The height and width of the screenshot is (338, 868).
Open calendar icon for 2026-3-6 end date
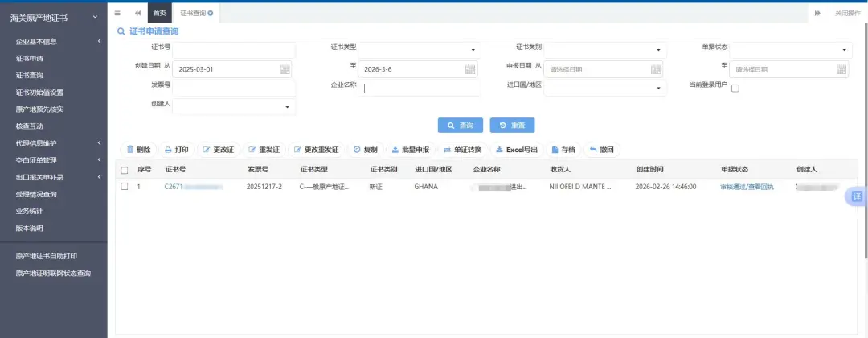pos(470,69)
